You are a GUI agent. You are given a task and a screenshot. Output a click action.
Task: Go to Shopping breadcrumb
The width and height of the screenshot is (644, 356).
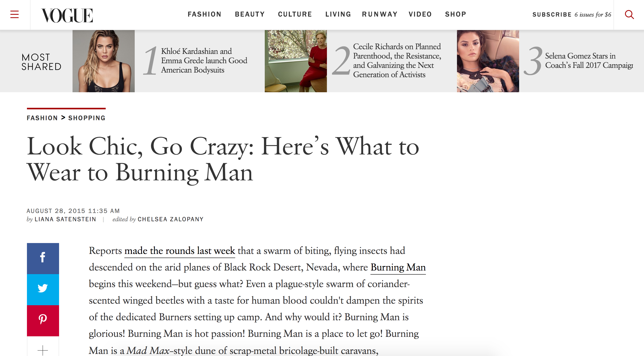(x=87, y=118)
